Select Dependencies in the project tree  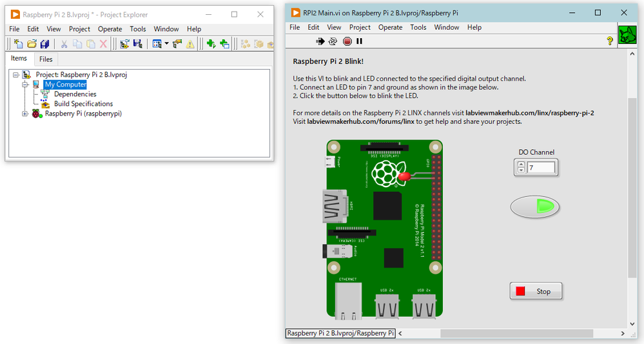point(75,94)
